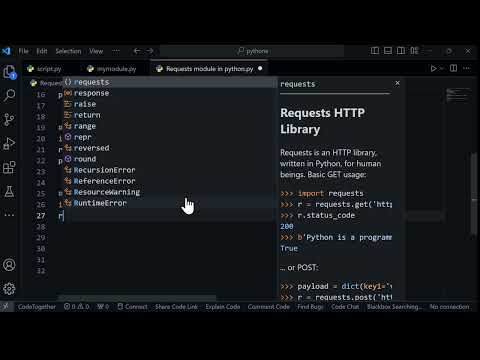Viewport: 480px width, 360px height.
Task: Select 'raise' keyword suggestion
Action: coord(170,104)
